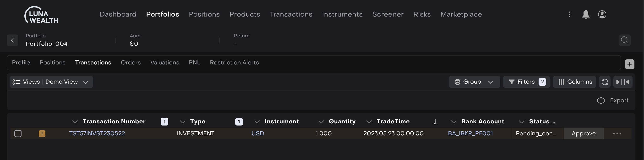The height and width of the screenshot is (160, 644).
Task: Open the user profile icon
Action: (x=602, y=14)
